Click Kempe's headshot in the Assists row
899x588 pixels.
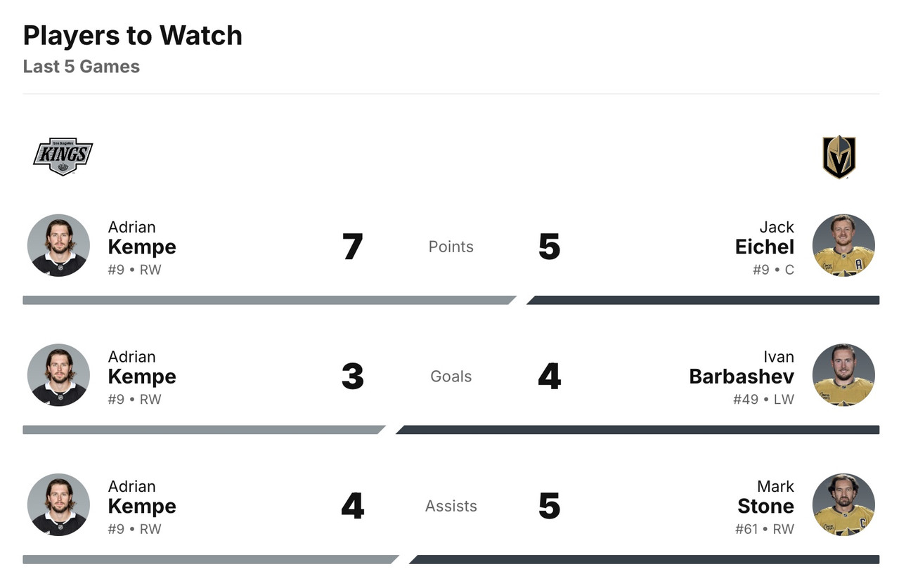(x=58, y=504)
